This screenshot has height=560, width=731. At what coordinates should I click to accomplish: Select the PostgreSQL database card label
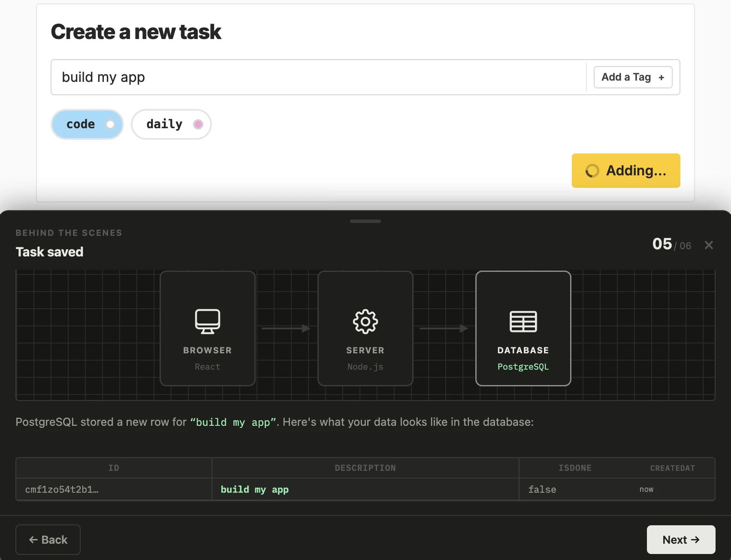coord(523,367)
